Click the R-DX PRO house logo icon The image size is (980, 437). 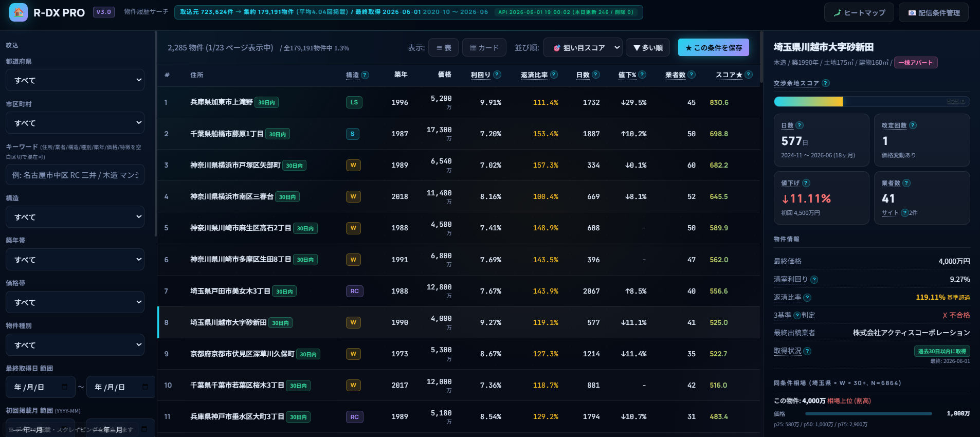pos(19,12)
